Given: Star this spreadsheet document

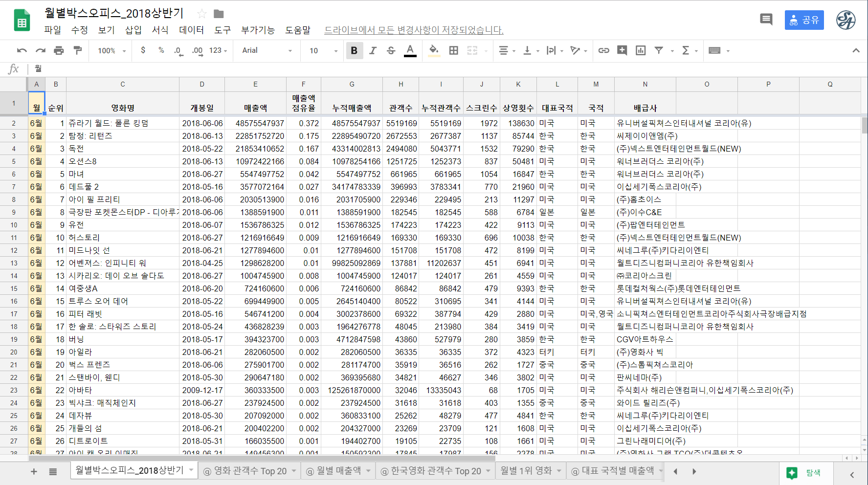Looking at the screenshot, I should (x=201, y=14).
